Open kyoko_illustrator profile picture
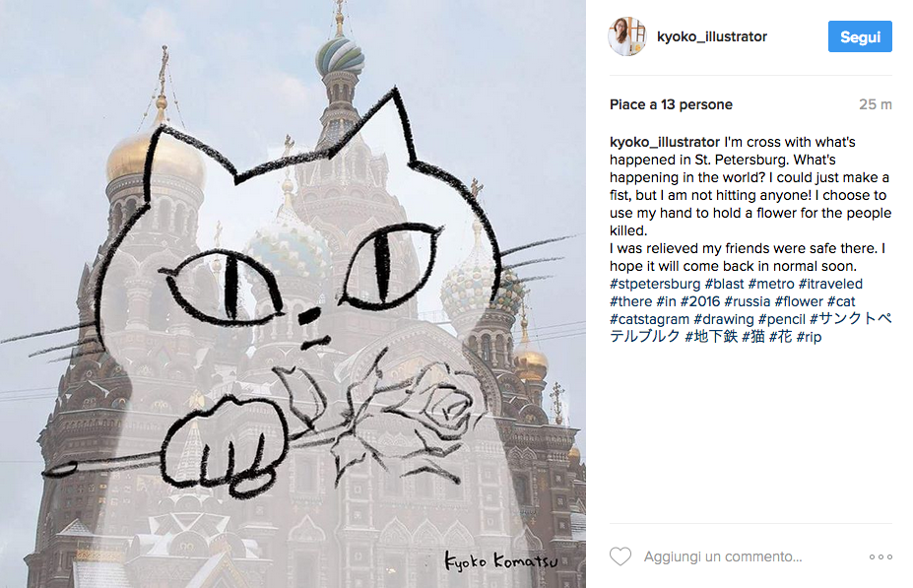913x588 pixels. click(x=627, y=36)
